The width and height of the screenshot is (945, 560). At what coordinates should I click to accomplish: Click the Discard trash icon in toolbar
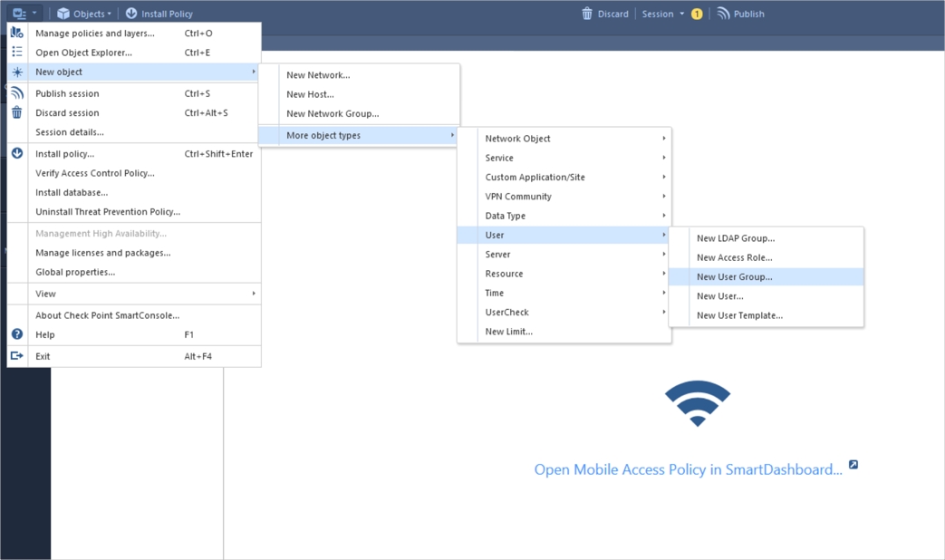pos(587,14)
